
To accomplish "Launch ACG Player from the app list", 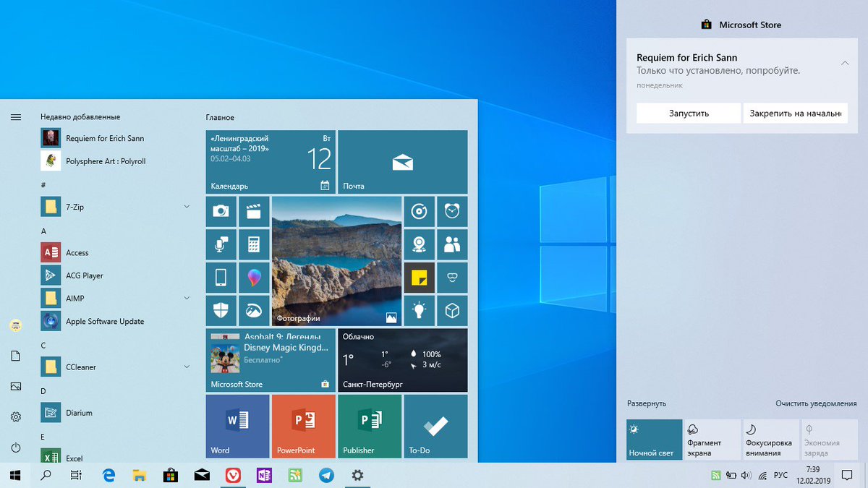I will pos(116,275).
